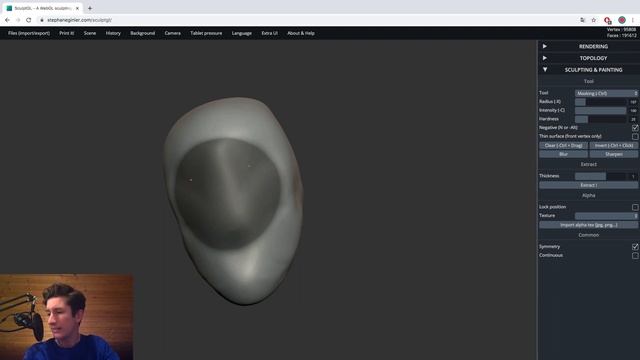Screen dimensions: 640x360
Task: Click the red browser extension icon
Action: 607,20
